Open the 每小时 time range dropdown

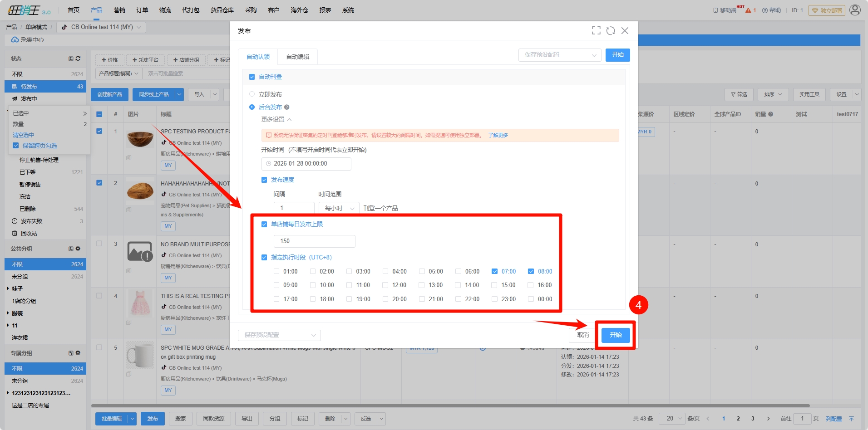point(339,208)
